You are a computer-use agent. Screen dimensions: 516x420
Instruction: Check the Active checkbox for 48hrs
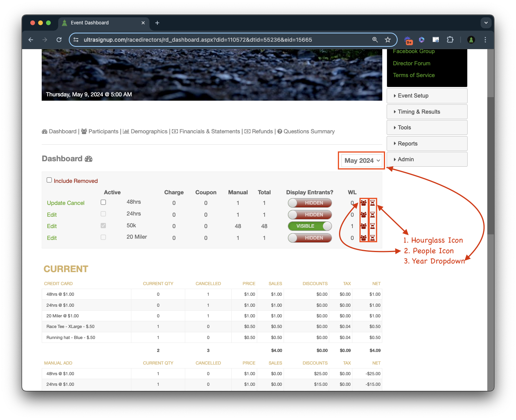(x=103, y=202)
